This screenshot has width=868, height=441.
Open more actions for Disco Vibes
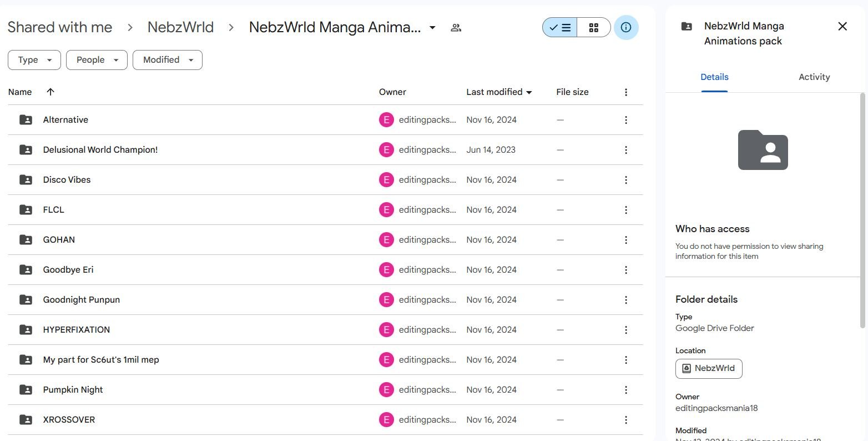[626, 180]
